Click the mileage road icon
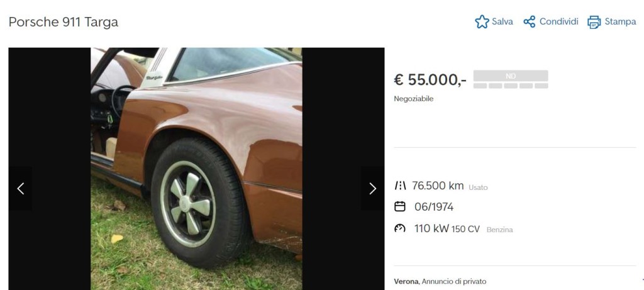The height and width of the screenshot is (290, 644). point(400,186)
